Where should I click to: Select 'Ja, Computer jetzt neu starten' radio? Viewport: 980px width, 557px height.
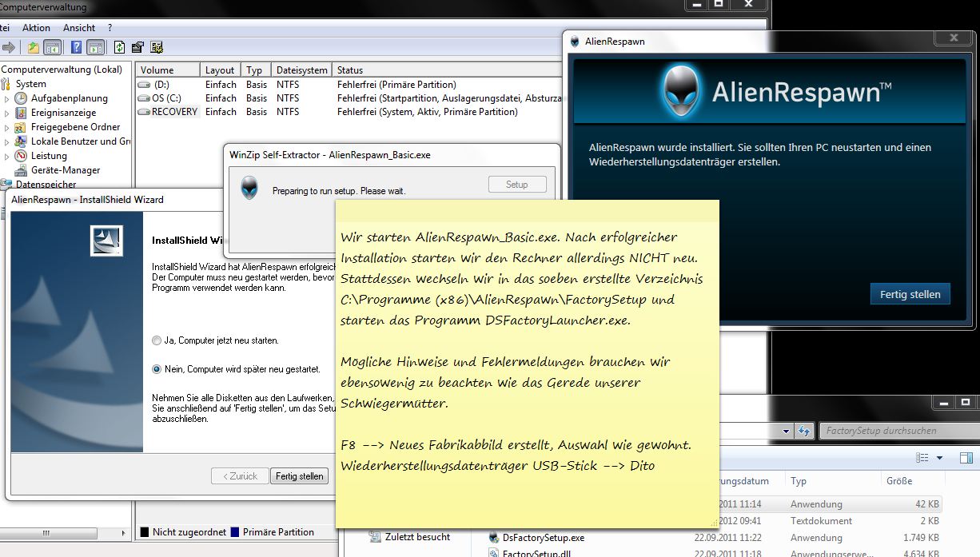coord(157,341)
